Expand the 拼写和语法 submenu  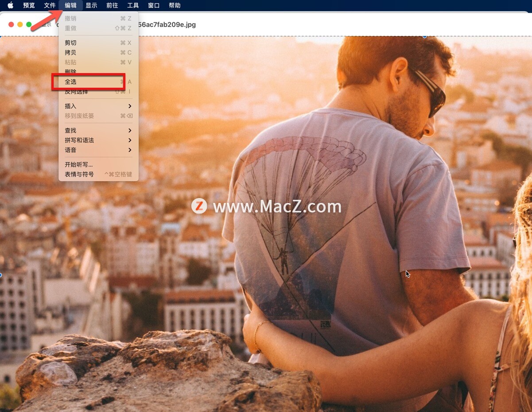coord(98,140)
